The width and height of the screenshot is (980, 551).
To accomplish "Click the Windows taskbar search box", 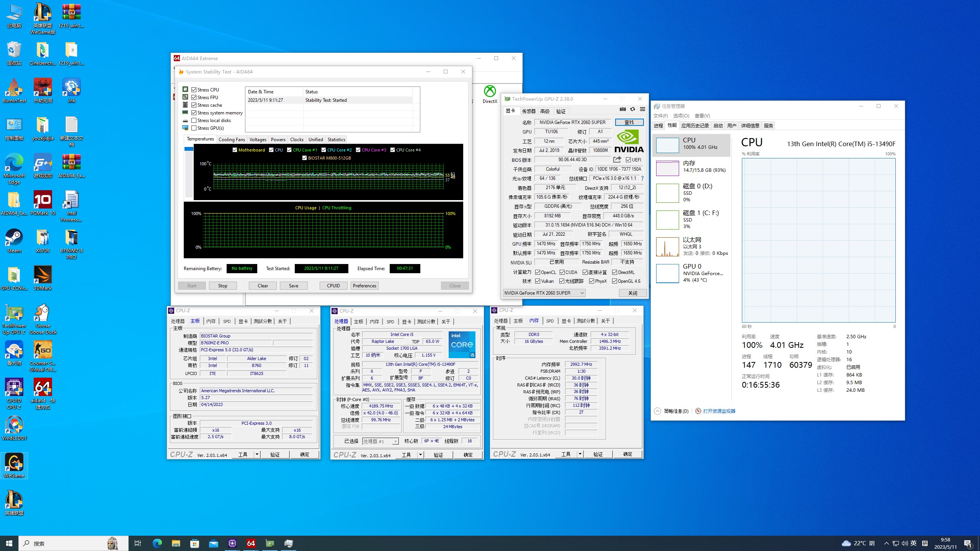I will coord(73,543).
